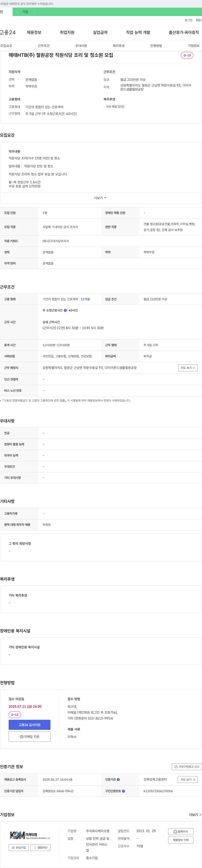Jump to the 복리후생 section tab

tap(118, 46)
